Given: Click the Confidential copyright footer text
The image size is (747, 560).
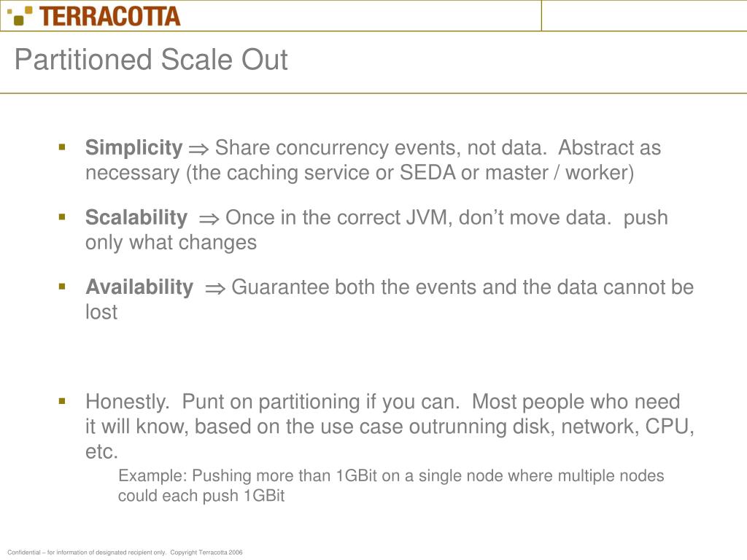Looking at the screenshot, I should click(125, 553).
